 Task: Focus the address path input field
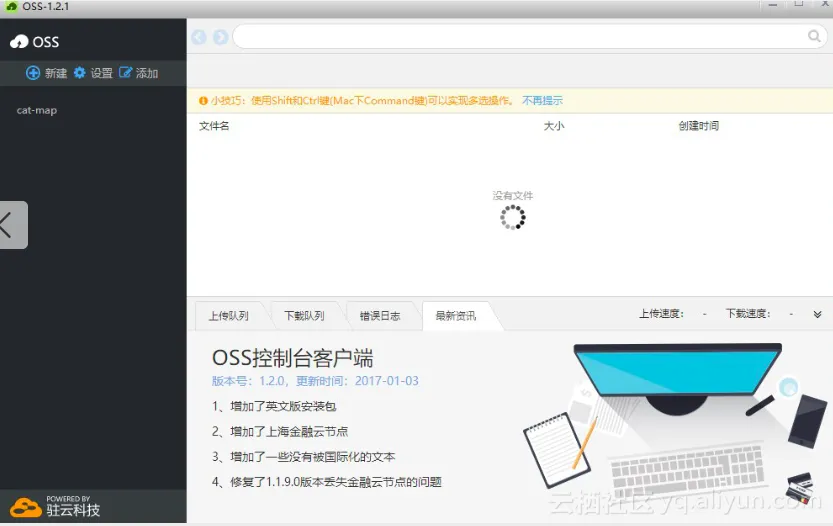(520, 36)
